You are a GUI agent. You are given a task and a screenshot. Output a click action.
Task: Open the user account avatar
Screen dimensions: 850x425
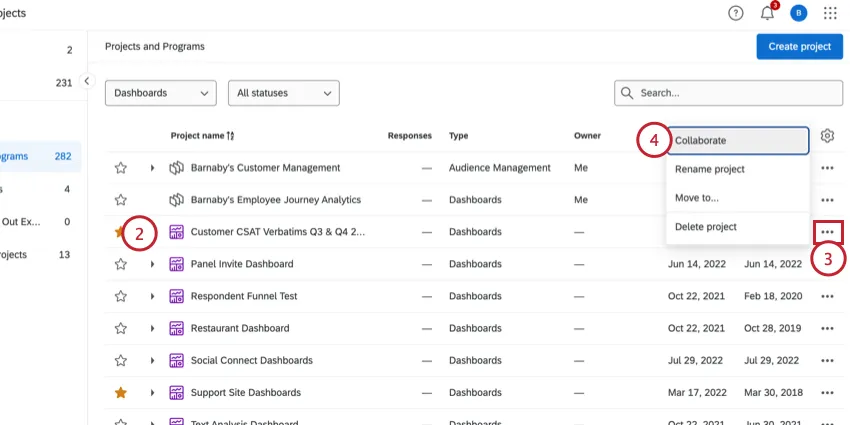pyautogui.click(x=798, y=13)
